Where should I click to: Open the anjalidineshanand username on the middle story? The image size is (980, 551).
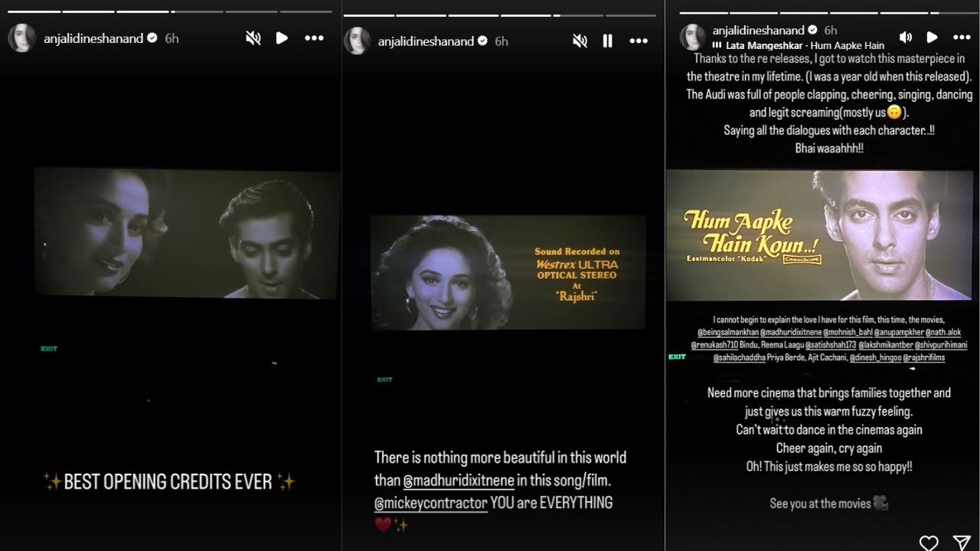(x=426, y=41)
